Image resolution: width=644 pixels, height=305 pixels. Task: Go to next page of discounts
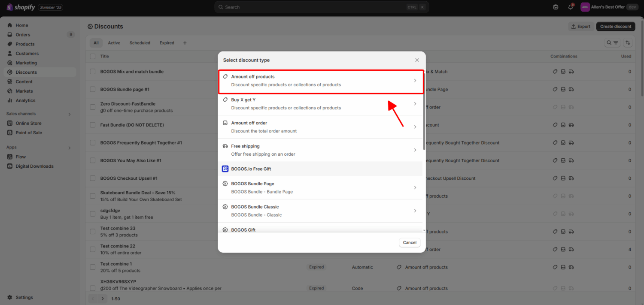pos(103,299)
